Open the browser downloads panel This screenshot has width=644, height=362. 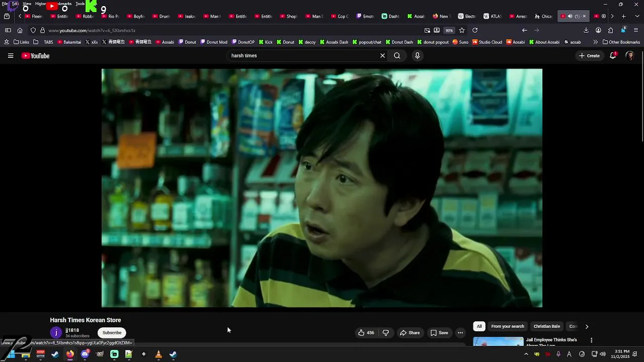point(586,30)
